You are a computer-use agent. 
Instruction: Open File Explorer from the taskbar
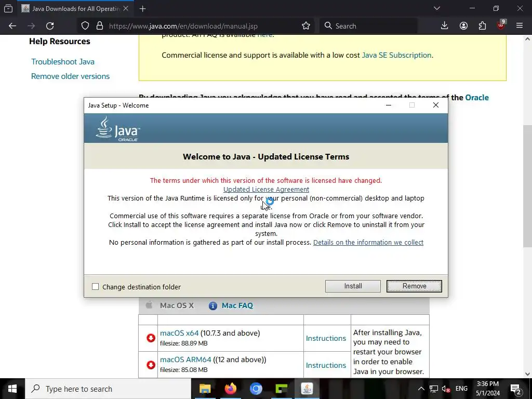pyautogui.click(x=205, y=389)
